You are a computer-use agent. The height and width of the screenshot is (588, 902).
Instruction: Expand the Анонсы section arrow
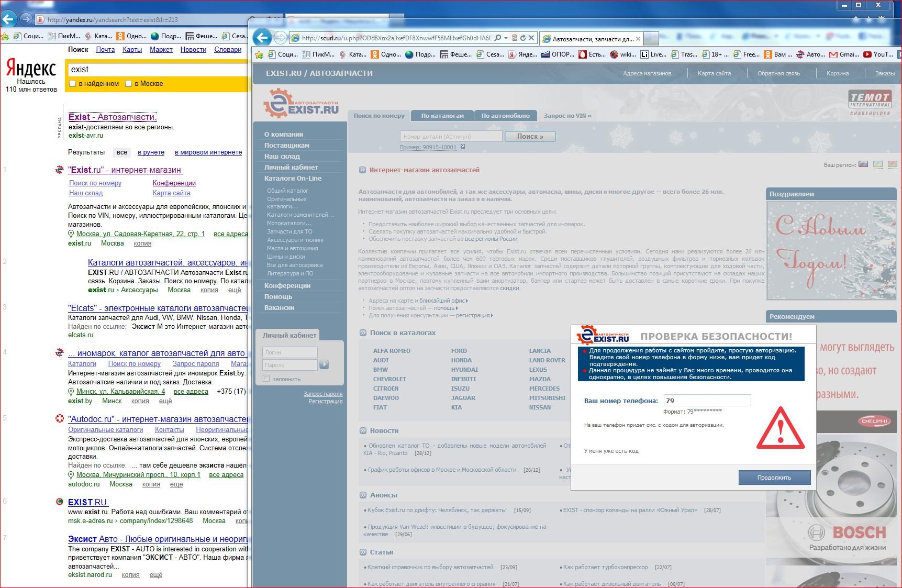click(x=363, y=495)
